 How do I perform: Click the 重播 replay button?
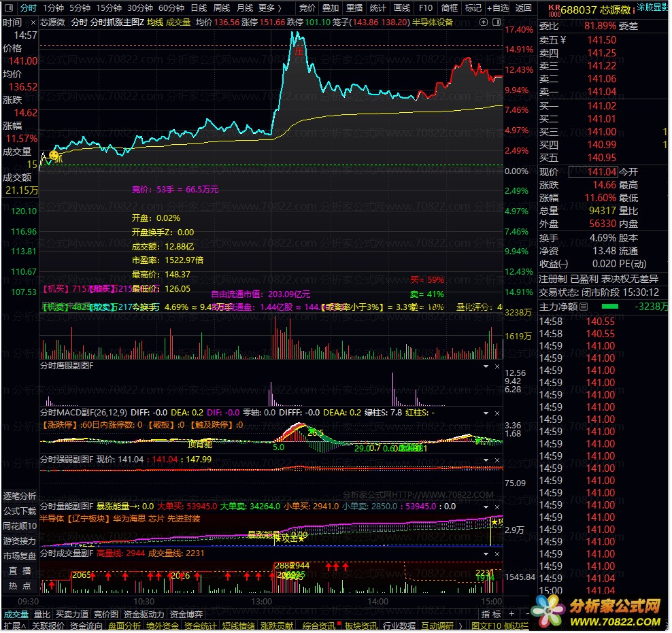355,8
